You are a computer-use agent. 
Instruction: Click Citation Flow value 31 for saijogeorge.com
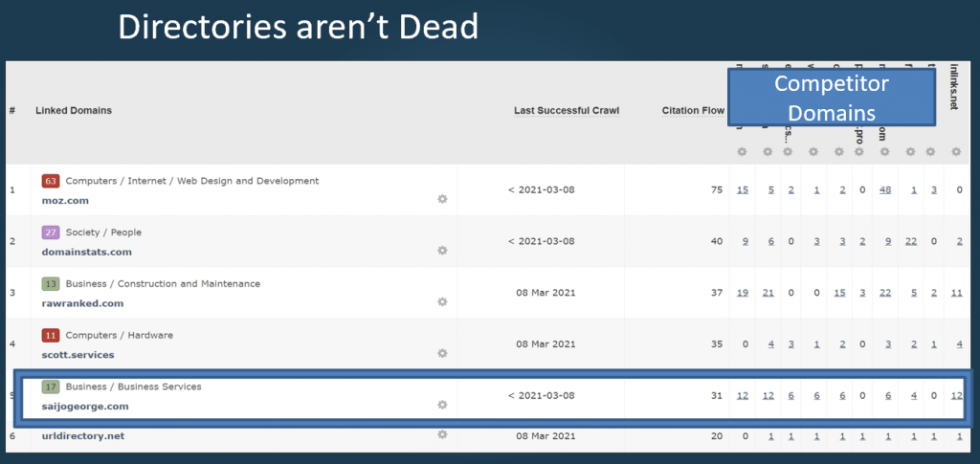point(716,395)
